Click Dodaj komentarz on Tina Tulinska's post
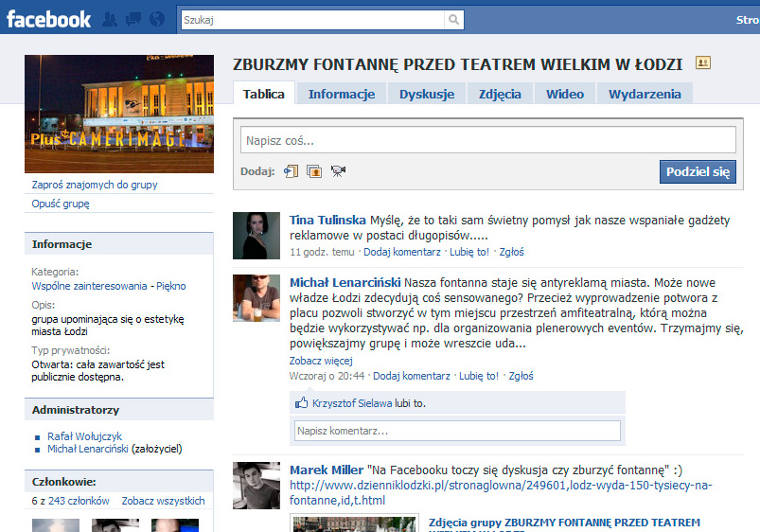 (x=402, y=252)
